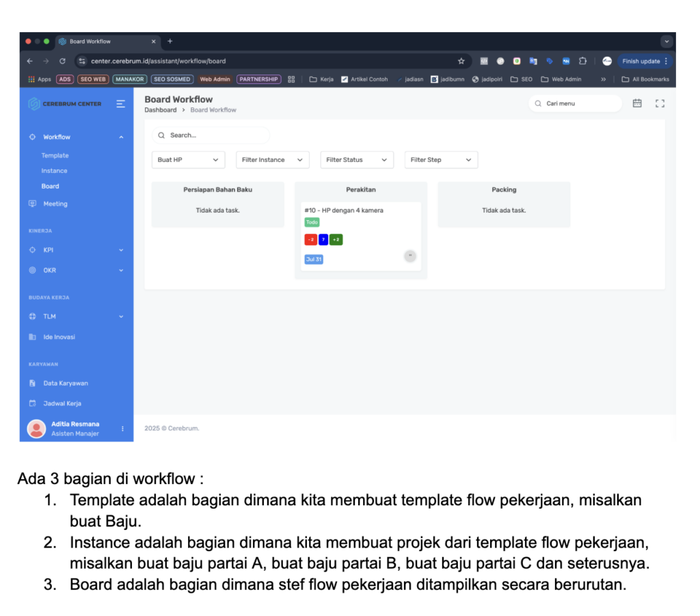Screen dimensions: 700x616
Task: Open ADS bookmark
Action: pos(65,79)
